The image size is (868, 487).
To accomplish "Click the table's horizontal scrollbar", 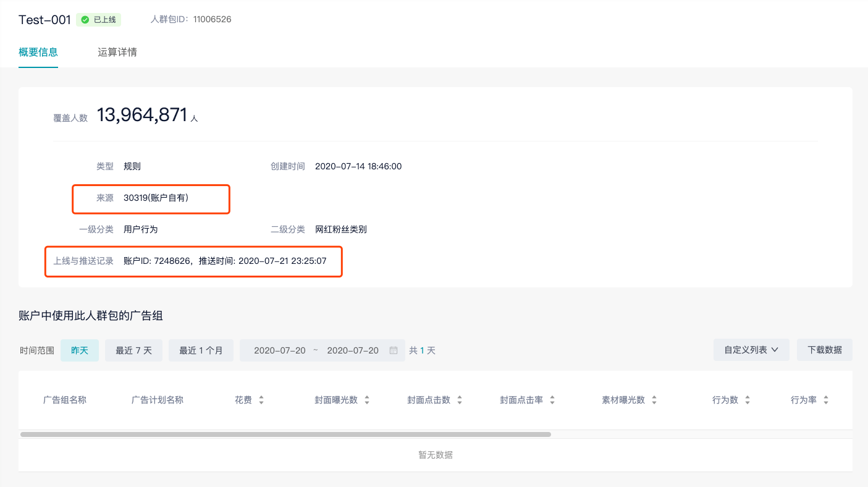I will tap(285, 434).
